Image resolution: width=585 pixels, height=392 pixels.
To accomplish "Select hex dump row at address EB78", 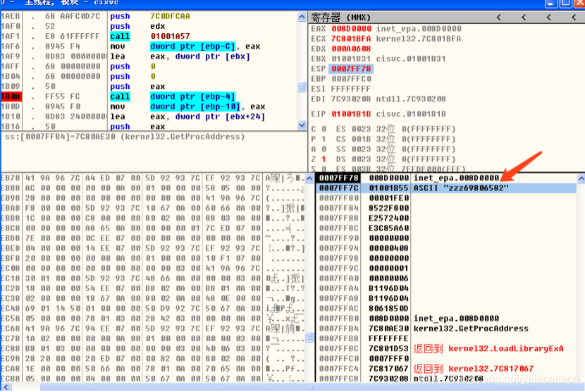I will click(x=153, y=178).
